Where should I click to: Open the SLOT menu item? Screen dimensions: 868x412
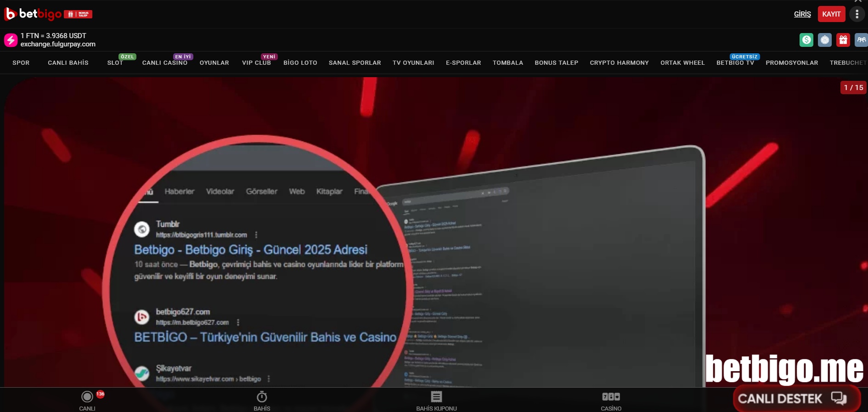(115, 63)
